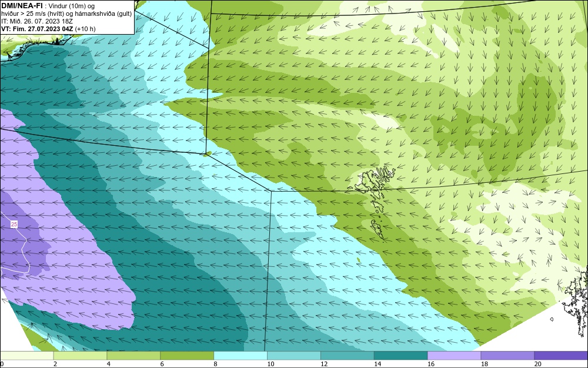Click the legend value '20'
Screen dimensions: 588x368
(x=538, y=364)
